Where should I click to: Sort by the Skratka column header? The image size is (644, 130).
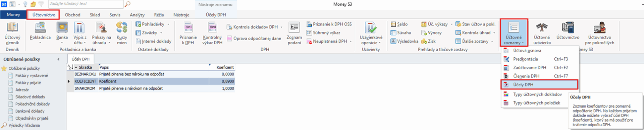[86, 67]
